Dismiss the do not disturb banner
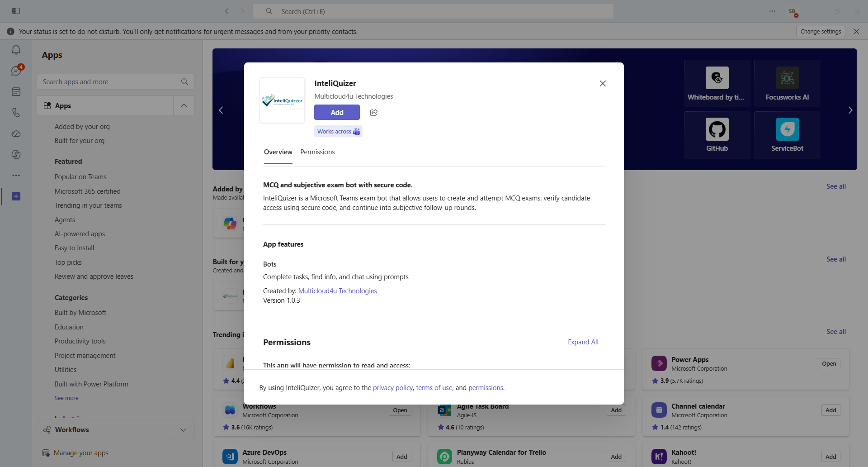Image resolution: width=868 pixels, height=467 pixels. (856, 31)
